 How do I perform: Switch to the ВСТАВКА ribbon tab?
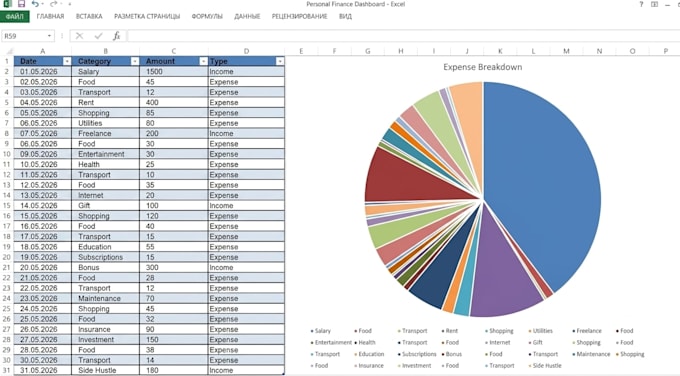[89, 16]
